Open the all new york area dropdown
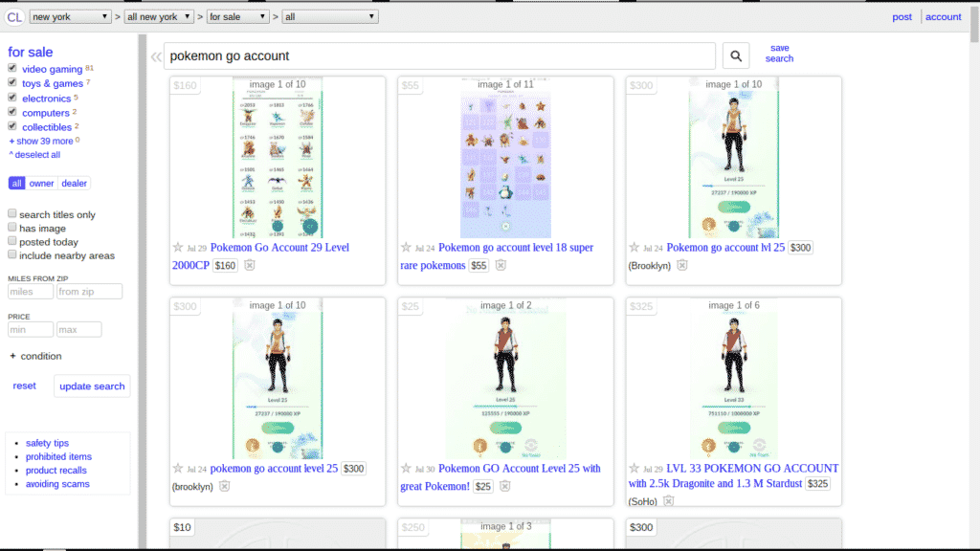This screenshot has width=980, height=551. pos(159,17)
